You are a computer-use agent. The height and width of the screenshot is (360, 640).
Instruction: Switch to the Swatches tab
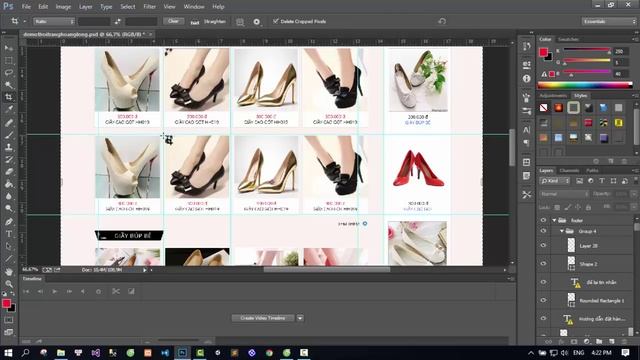point(568,39)
